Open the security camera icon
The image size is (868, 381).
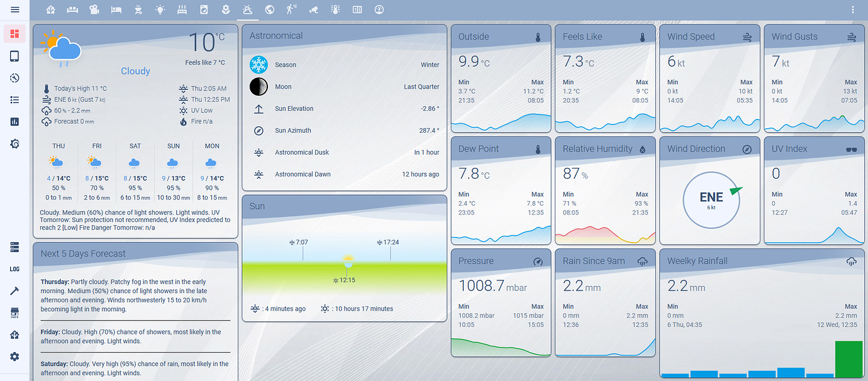314,9
